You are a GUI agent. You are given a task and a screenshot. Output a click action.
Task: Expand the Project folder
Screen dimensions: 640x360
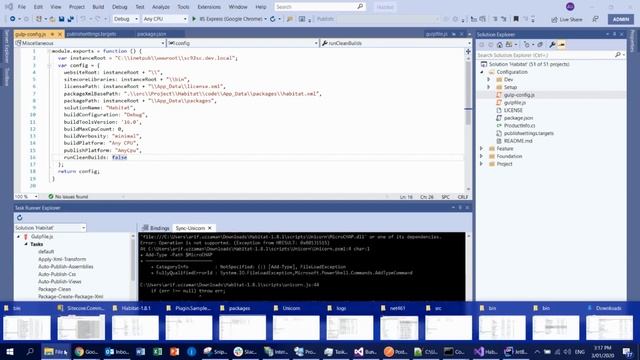482,164
